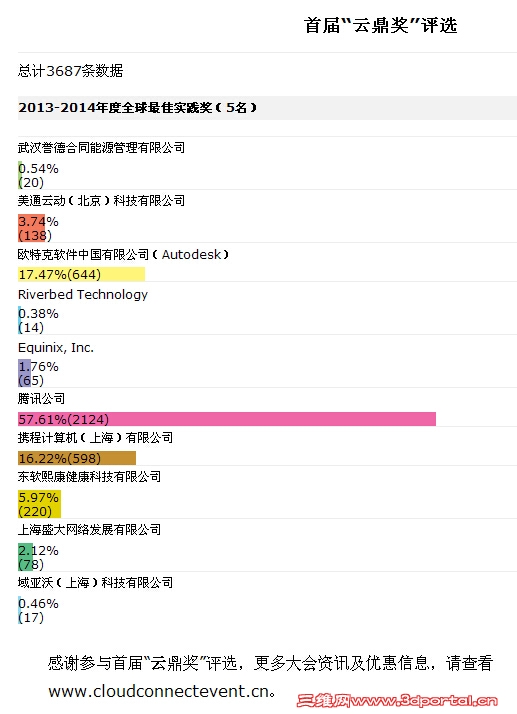Click 上海盛大网络发展有限公司 label
This screenshot has width=517, height=714.
pos(89,530)
